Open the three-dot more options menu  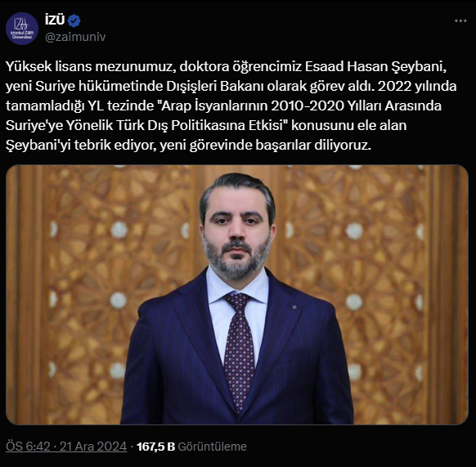pyautogui.click(x=460, y=21)
